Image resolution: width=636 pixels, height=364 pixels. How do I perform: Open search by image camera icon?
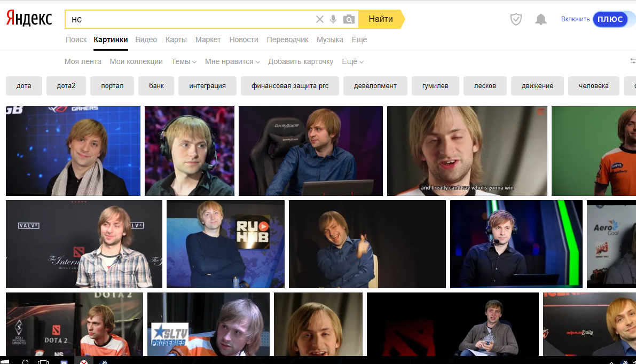[349, 19]
